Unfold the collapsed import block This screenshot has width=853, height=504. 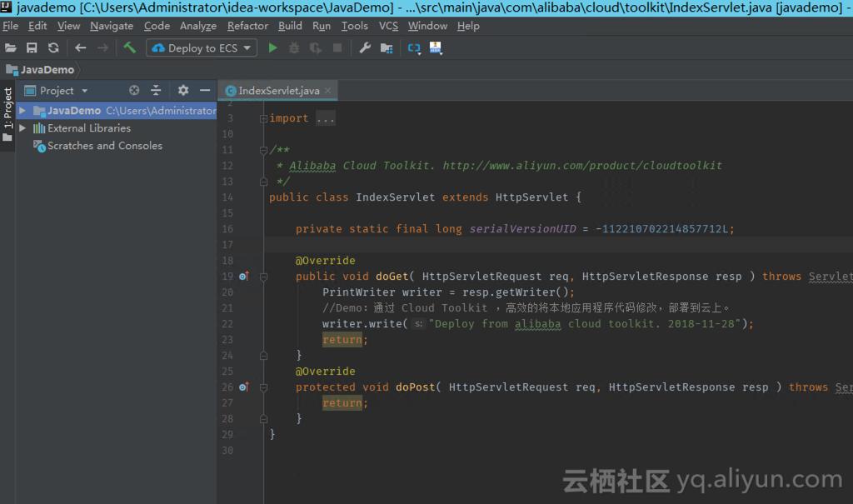tap(264, 118)
